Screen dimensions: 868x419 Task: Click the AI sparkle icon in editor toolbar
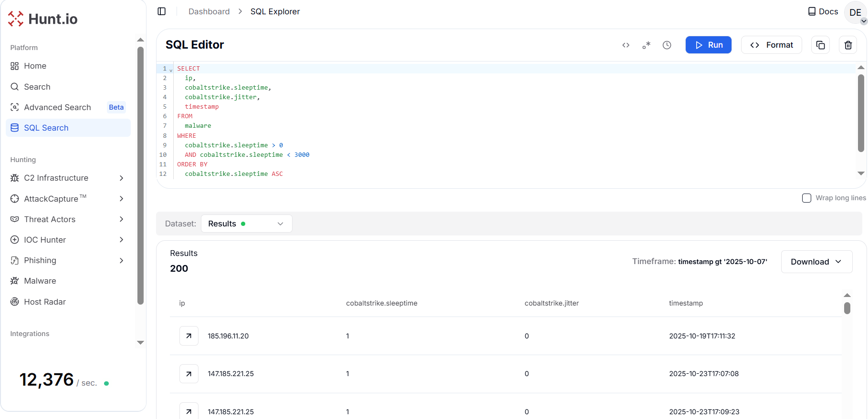point(646,45)
